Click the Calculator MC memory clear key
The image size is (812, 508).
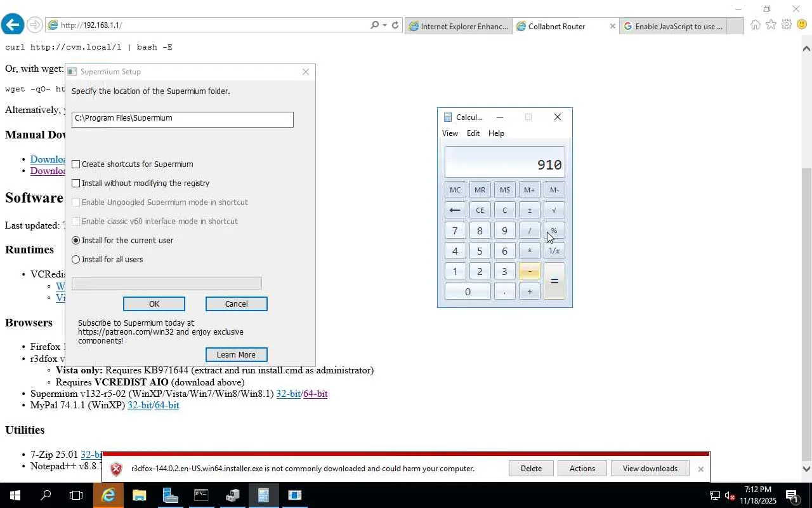(x=455, y=190)
